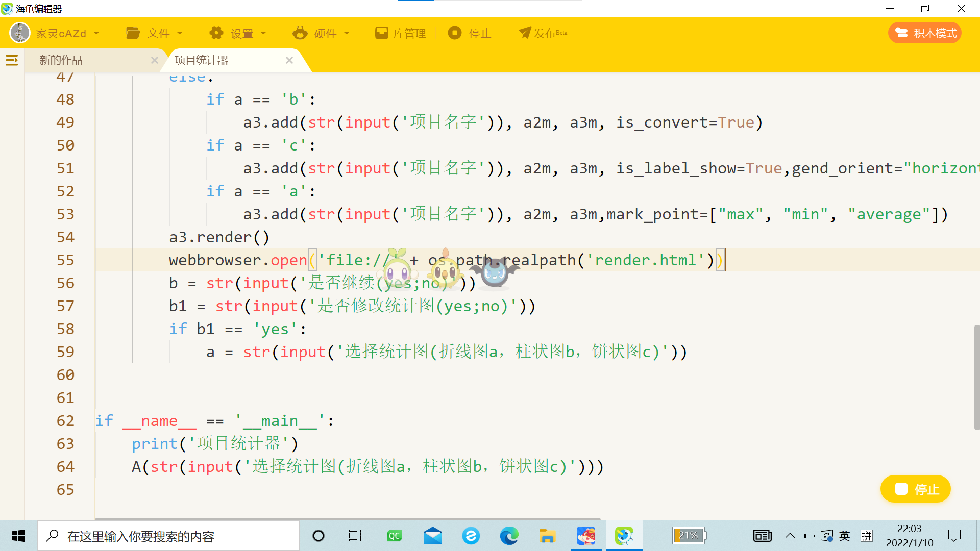This screenshot has height=551, width=980.
Task: Click 'is_label_show=True' on line 51
Action: click(x=699, y=168)
